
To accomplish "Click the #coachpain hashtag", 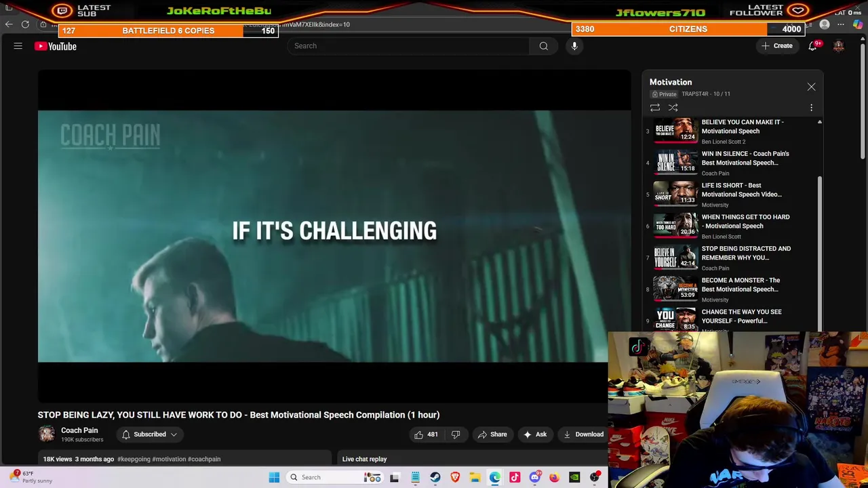I will (204, 459).
